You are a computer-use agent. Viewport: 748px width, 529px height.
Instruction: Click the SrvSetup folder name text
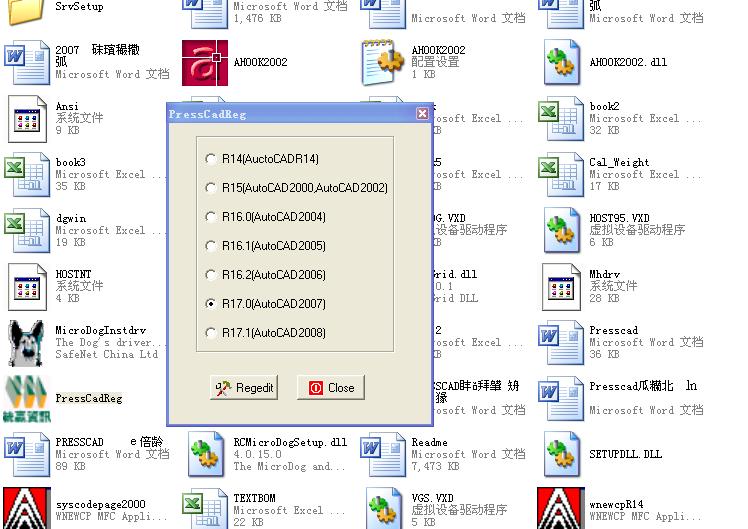[x=79, y=7]
